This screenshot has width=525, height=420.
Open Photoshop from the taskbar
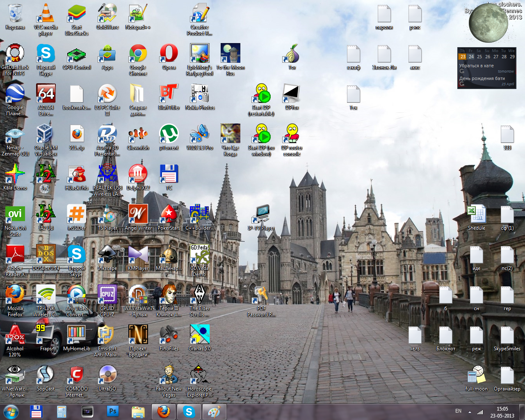click(x=112, y=411)
